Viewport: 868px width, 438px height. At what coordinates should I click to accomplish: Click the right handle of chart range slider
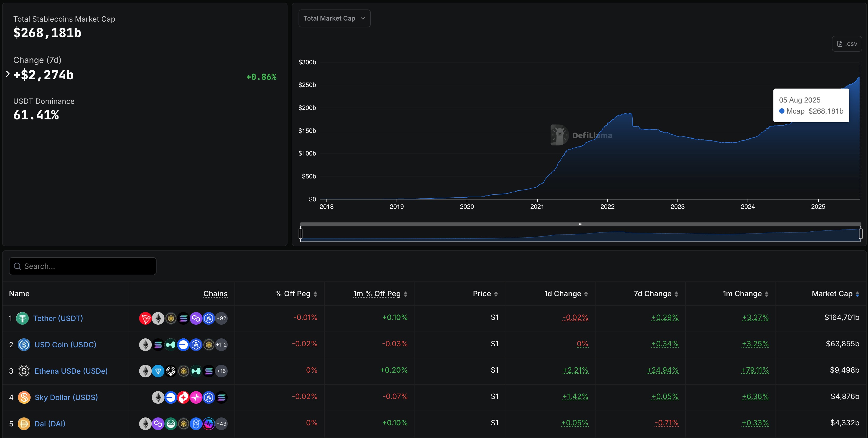pos(861,233)
